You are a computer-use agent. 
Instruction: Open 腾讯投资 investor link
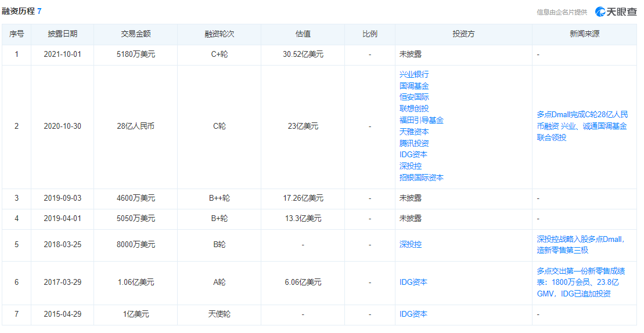[414, 143]
